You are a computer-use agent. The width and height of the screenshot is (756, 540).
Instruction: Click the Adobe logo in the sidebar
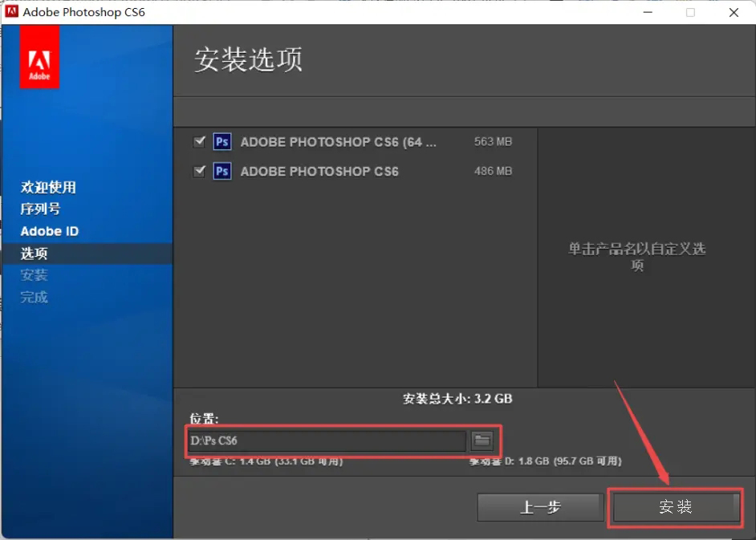click(39, 56)
